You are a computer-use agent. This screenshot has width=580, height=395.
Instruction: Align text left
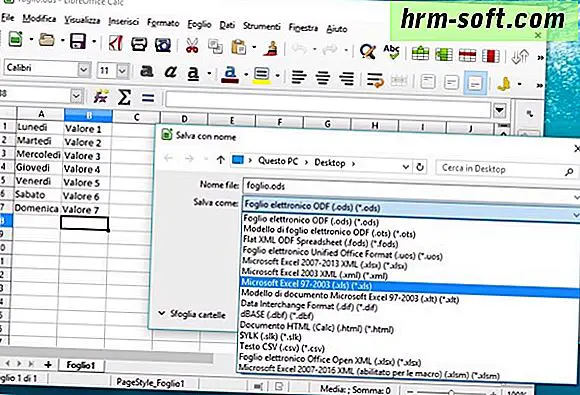point(299,77)
